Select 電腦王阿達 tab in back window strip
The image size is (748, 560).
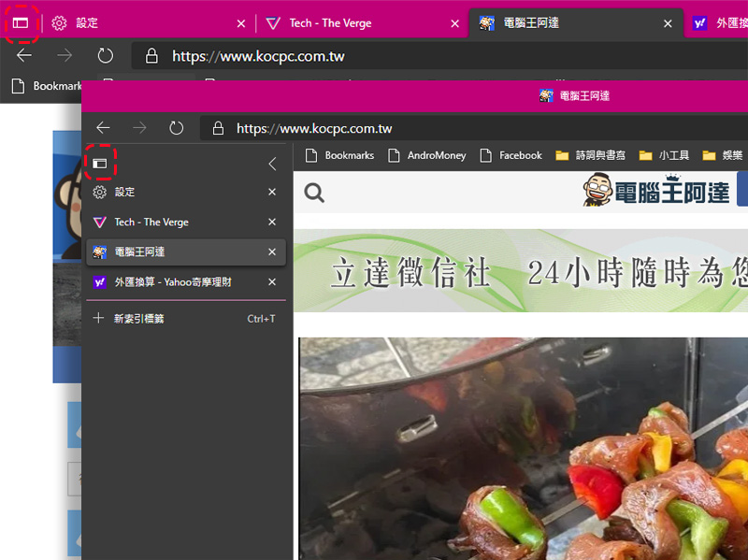click(x=576, y=22)
